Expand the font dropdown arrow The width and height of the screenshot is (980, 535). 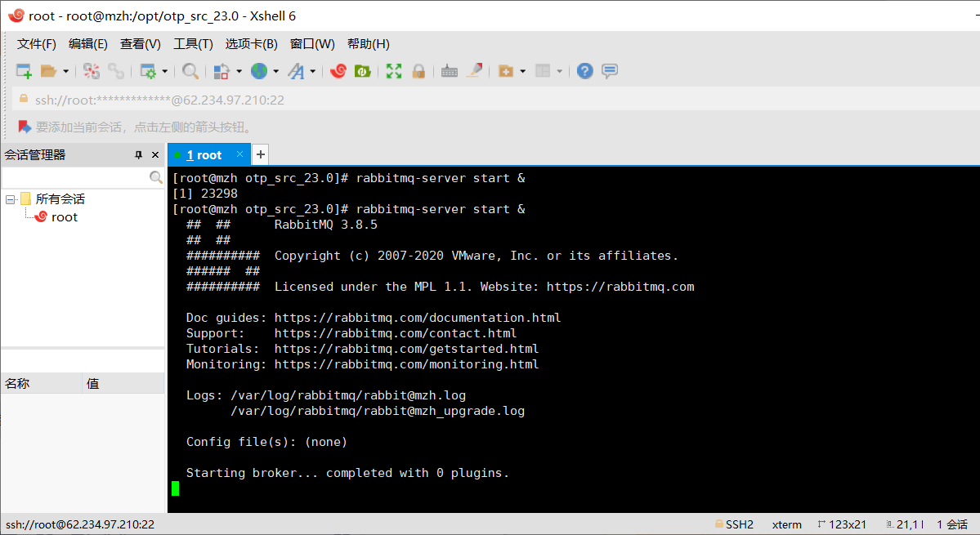[x=312, y=71]
